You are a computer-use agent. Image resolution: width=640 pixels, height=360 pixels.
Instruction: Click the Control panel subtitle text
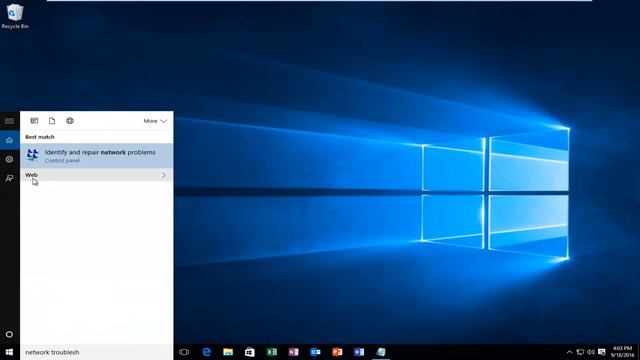click(x=62, y=161)
